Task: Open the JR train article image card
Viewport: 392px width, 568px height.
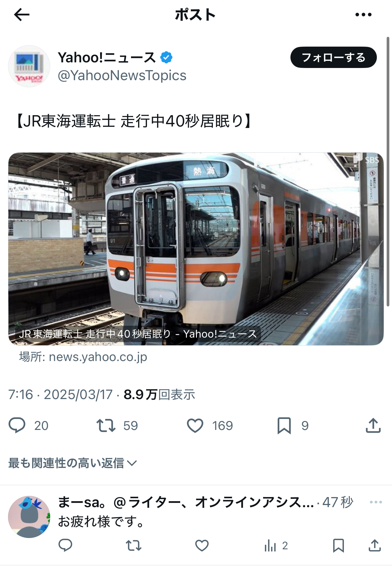Action: tap(196, 249)
